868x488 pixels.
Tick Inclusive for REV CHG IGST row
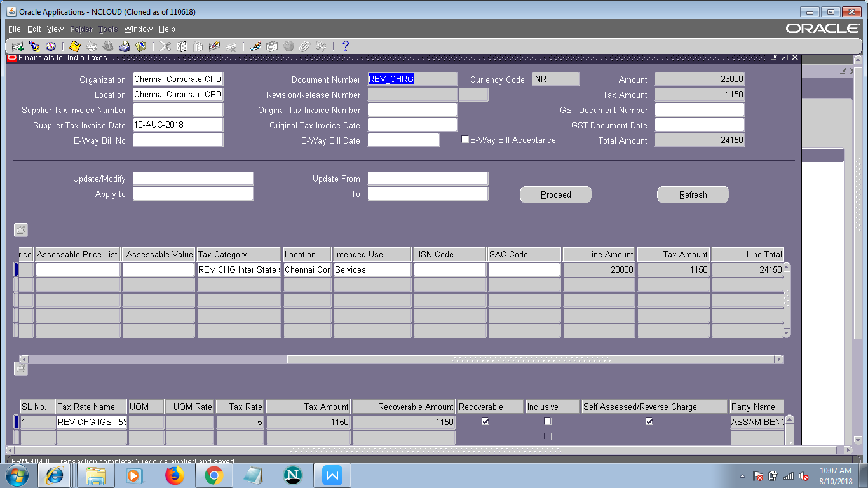pyautogui.click(x=548, y=421)
